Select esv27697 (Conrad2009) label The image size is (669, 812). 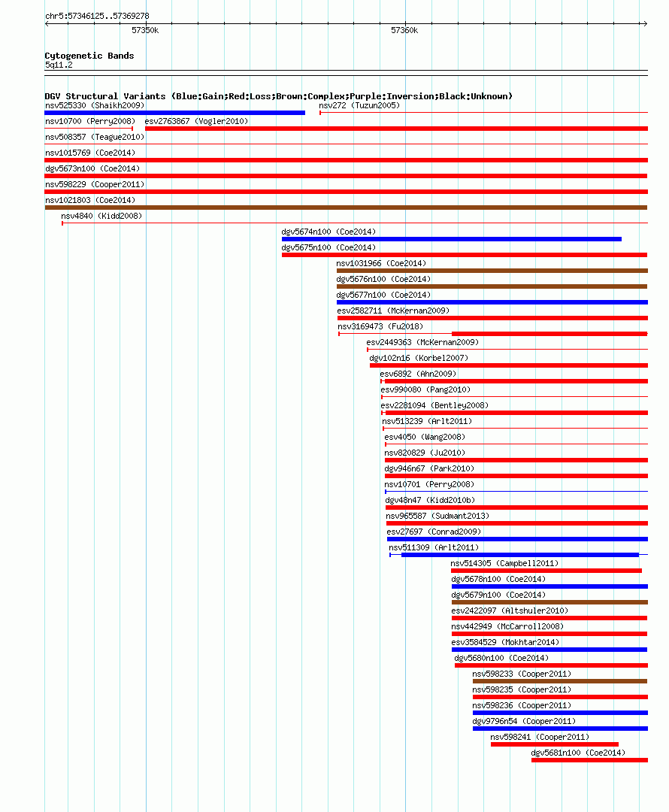click(434, 532)
